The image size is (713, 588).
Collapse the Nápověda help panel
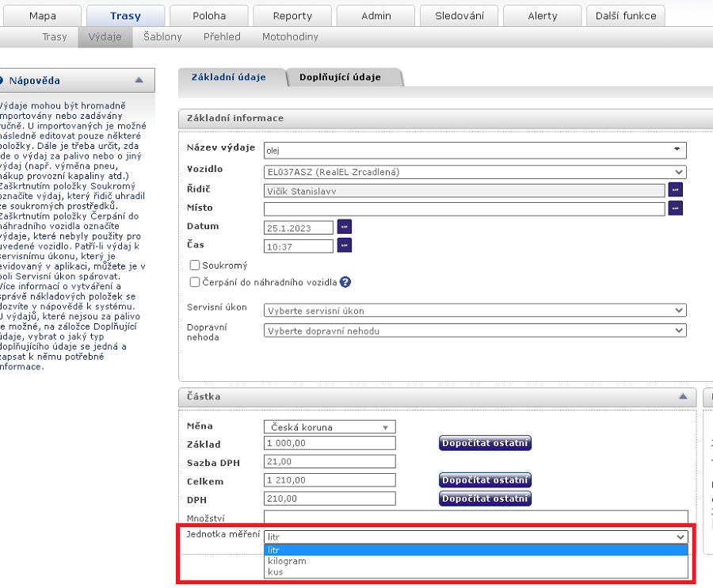[x=139, y=80]
